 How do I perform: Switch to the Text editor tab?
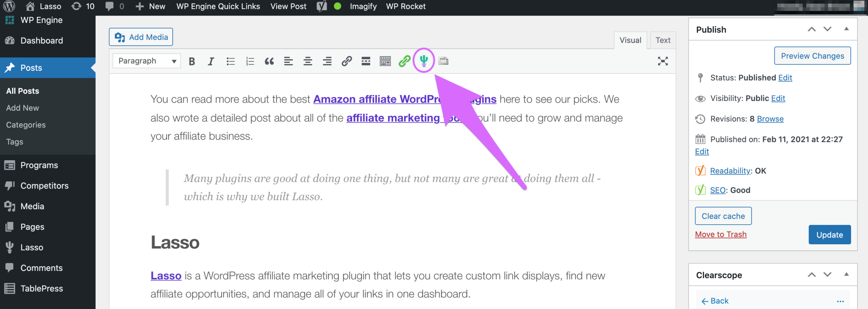pos(663,40)
